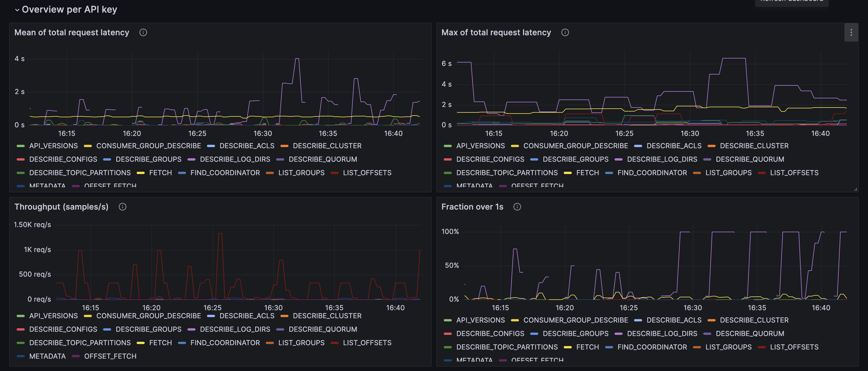Toggle CONSUMER_GROUP_DESCRIBE label in Max latency legend
This screenshot has width=868, height=371.
pyautogui.click(x=576, y=146)
